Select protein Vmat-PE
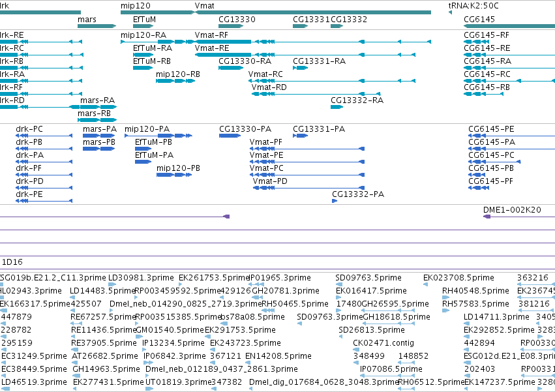Viewport: 555px width, 392px height. pos(307,162)
